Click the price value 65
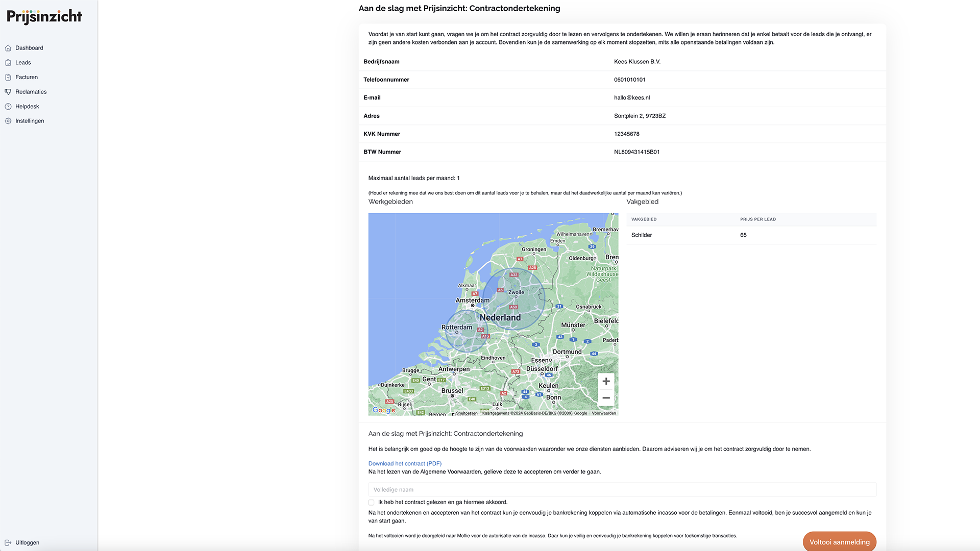The height and width of the screenshot is (551, 980). 743,235
